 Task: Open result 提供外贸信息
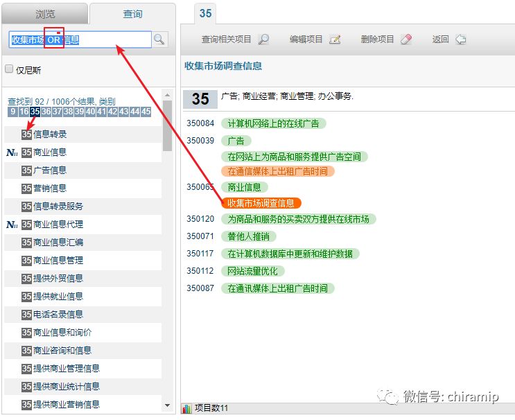[x=58, y=279]
